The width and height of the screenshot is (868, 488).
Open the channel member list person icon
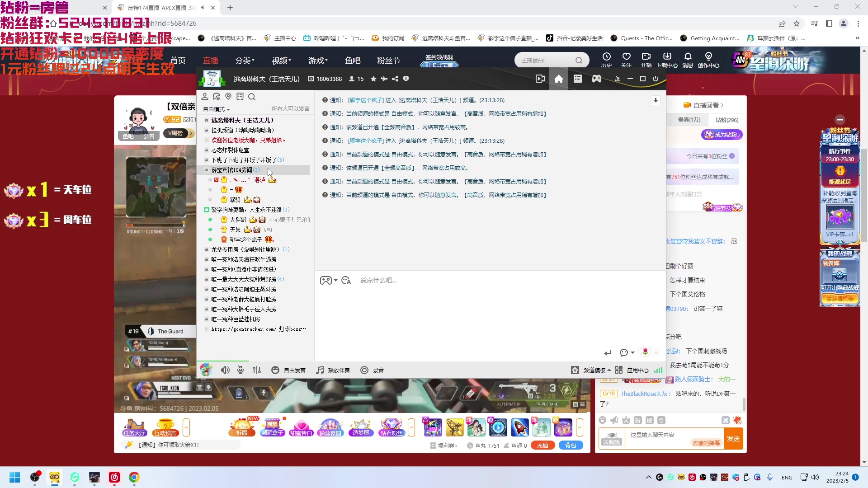(205, 96)
